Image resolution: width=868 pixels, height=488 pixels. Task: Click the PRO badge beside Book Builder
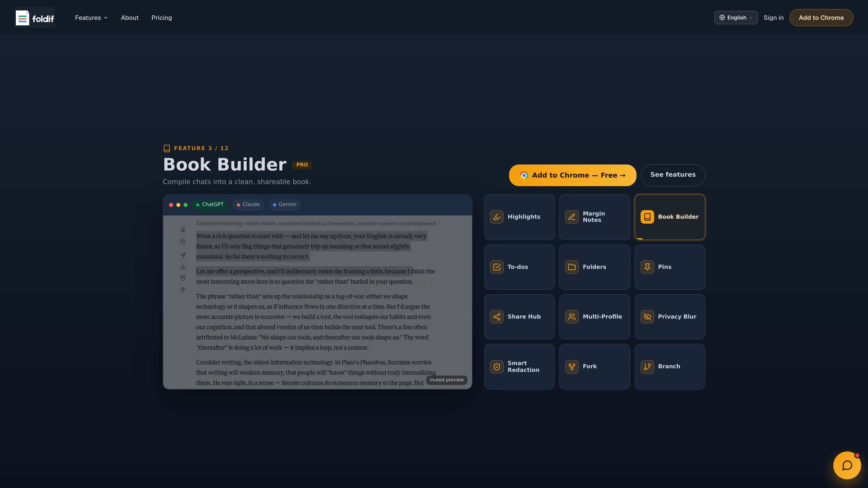(x=302, y=165)
